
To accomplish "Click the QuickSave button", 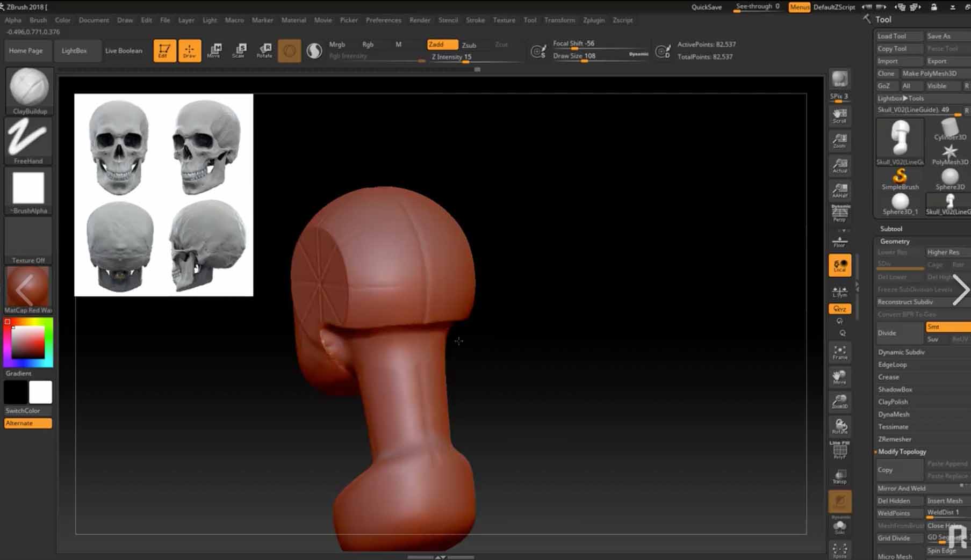I will [x=706, y=7].
